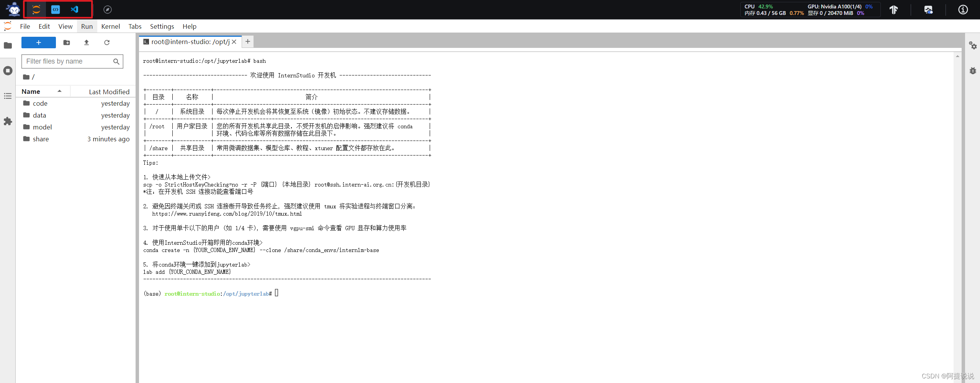Open the info circle icon
Image resolution: width=980 pixels, height=383 pixels.
click(x=963, y=10)
